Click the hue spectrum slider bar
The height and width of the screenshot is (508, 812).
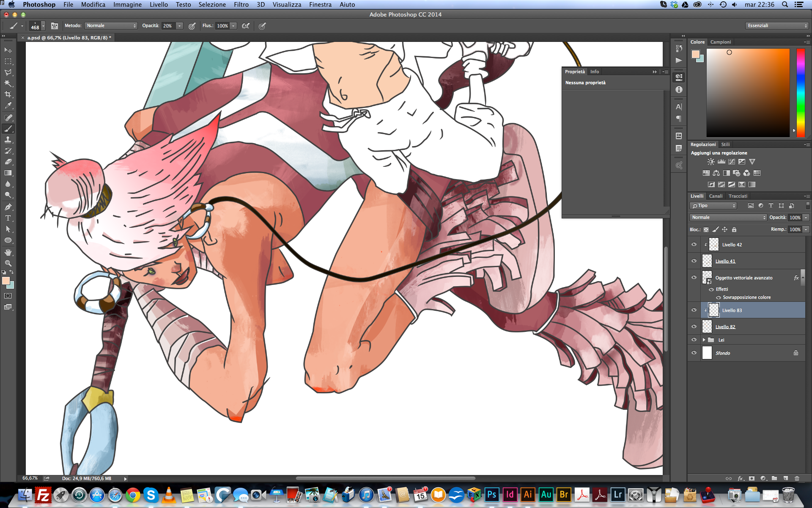click(x=801, y=92)
